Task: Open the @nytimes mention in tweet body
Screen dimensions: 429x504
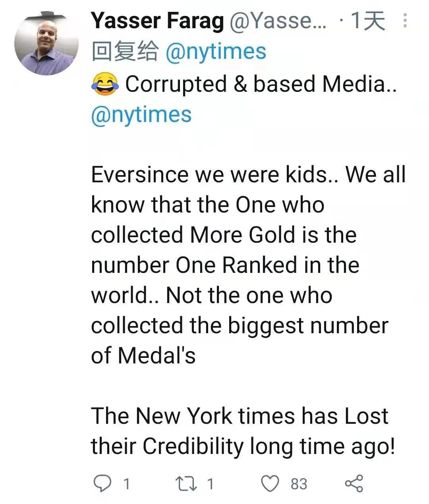Action: 141,115
